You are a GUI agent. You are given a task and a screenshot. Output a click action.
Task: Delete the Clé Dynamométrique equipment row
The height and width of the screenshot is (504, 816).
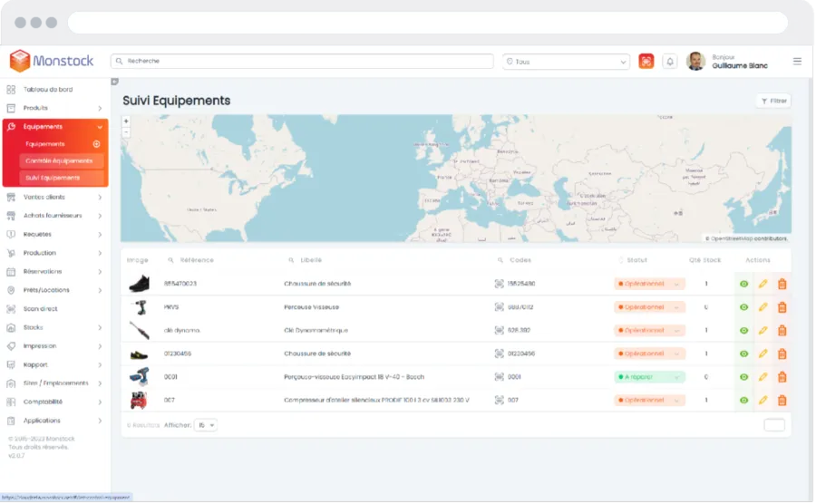[x=782, y=331]
